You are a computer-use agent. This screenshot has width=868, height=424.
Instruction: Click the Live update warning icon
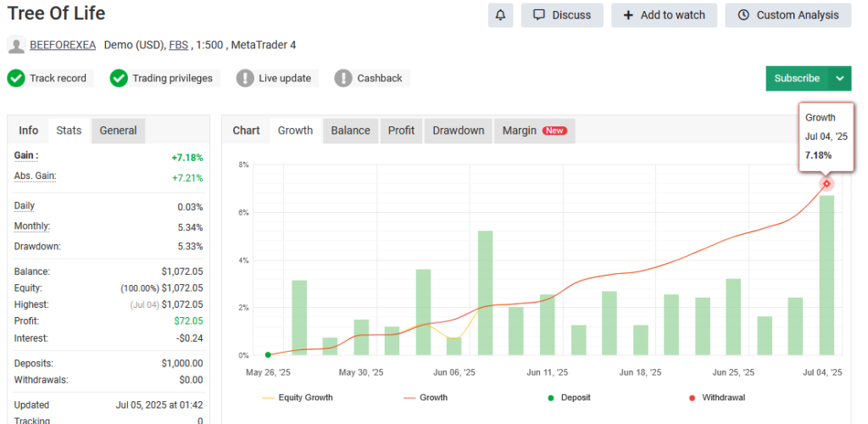[x=245, y=78]
